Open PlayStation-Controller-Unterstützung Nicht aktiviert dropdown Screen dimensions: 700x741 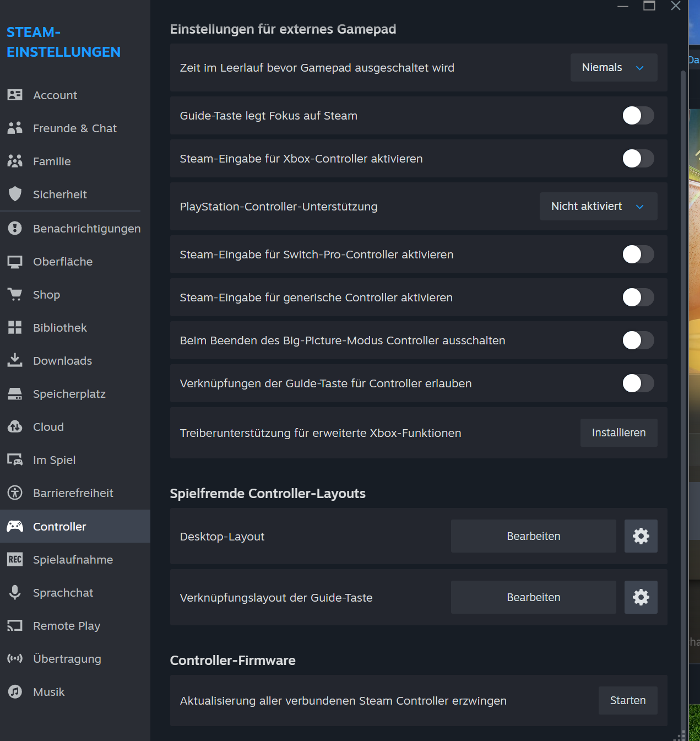(598, 207)
